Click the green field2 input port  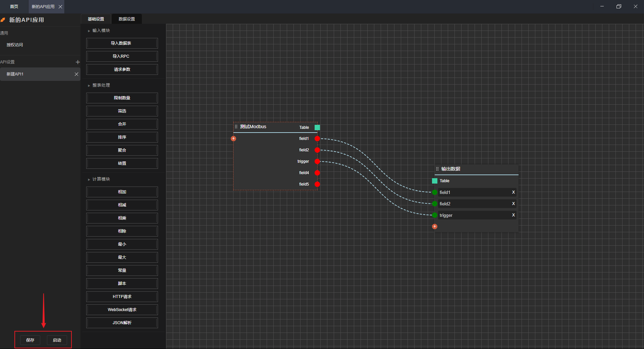point(435,204)
